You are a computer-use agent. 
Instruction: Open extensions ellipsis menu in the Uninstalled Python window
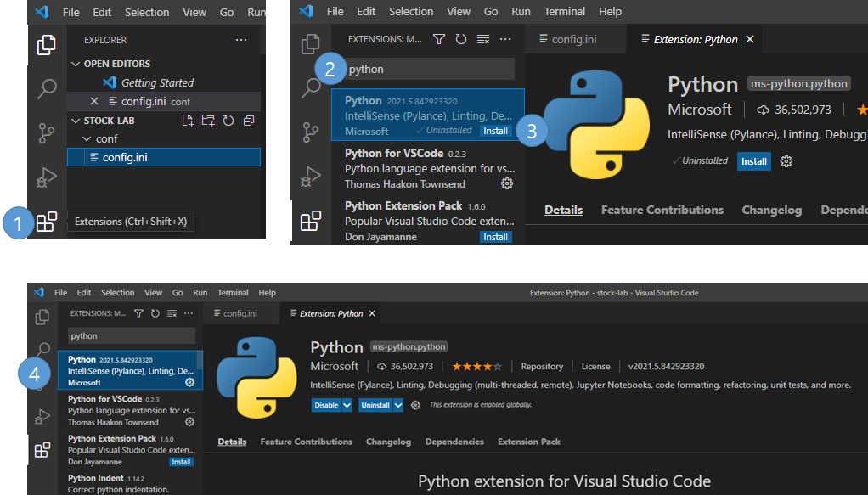[505, 39]
